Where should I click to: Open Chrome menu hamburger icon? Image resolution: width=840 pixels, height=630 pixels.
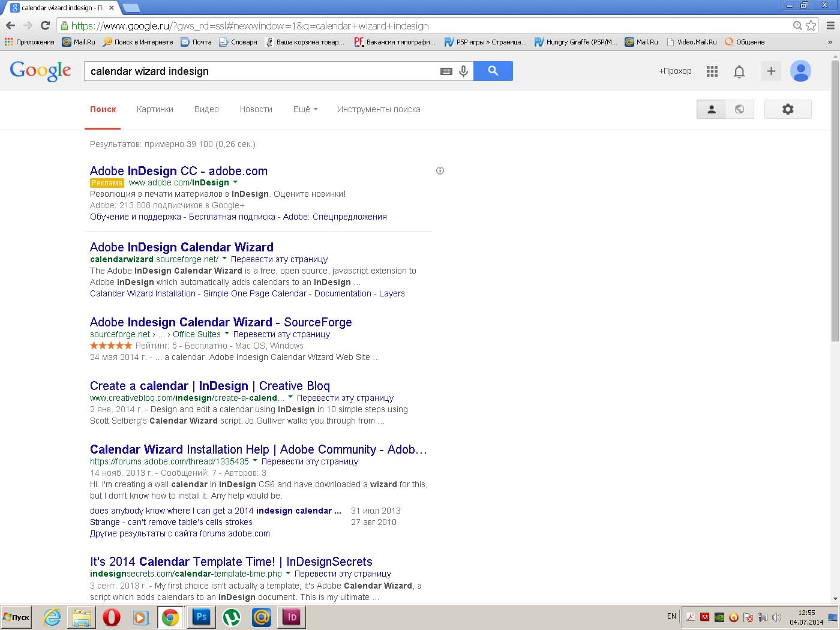coord(830,25)
